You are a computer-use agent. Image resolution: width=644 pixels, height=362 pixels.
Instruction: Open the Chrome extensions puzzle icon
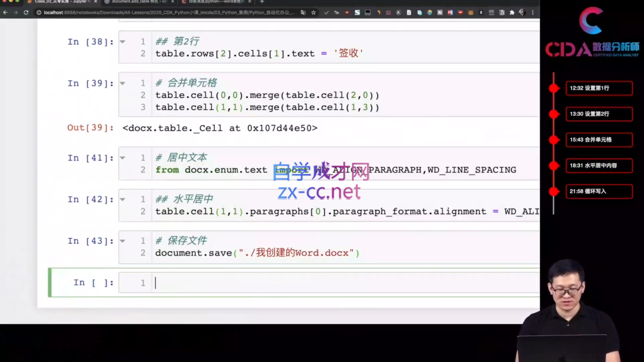click(x=512, y=13)
